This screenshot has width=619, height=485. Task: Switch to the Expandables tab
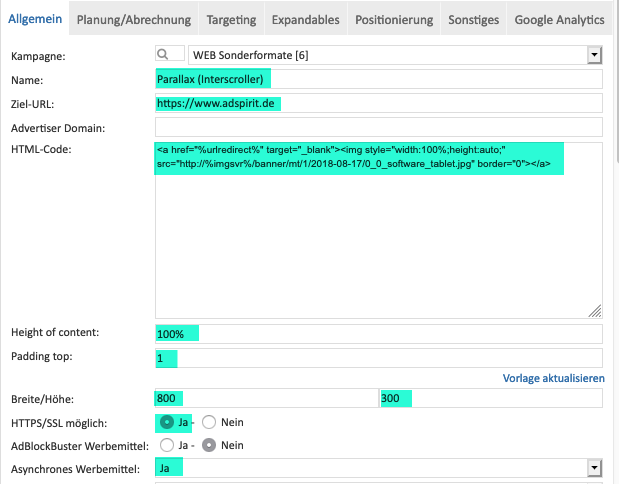(306, 19)
